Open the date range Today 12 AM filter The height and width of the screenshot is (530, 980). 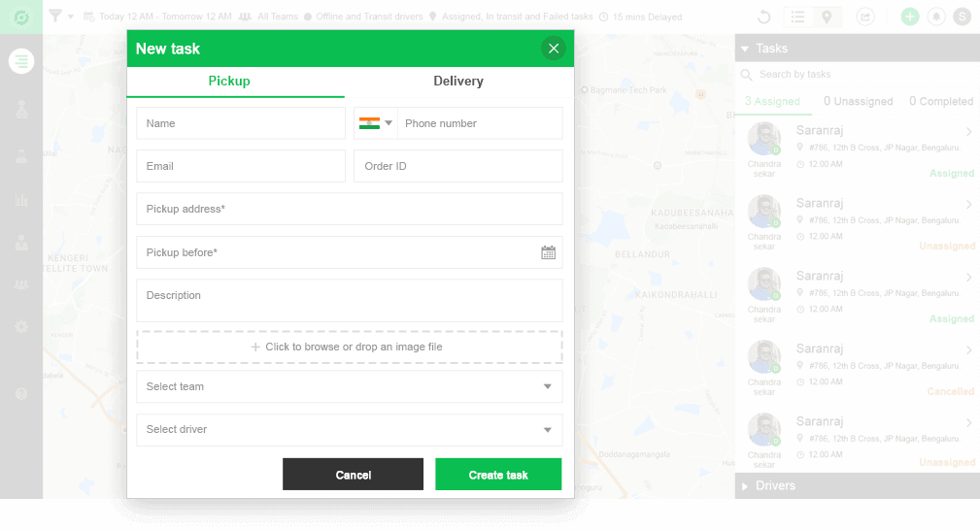[x=158, y=17]
